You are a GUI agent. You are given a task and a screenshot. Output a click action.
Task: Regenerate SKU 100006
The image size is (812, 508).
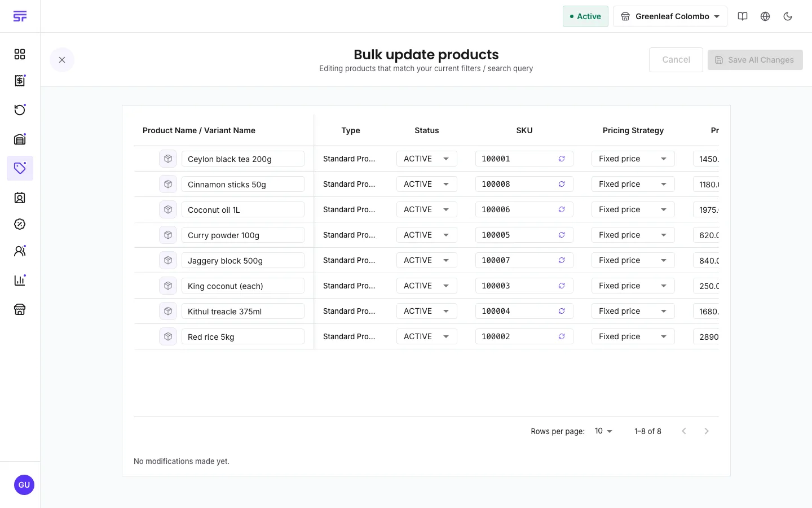coord(562,209)
